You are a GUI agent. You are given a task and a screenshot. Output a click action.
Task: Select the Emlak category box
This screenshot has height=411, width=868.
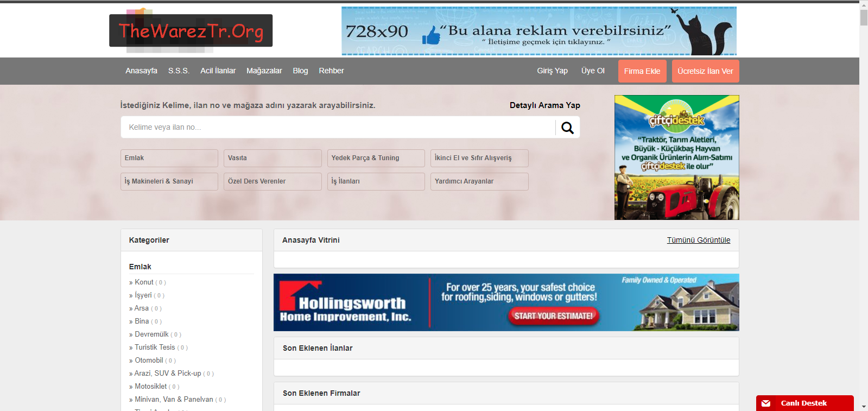pos(169,158)
